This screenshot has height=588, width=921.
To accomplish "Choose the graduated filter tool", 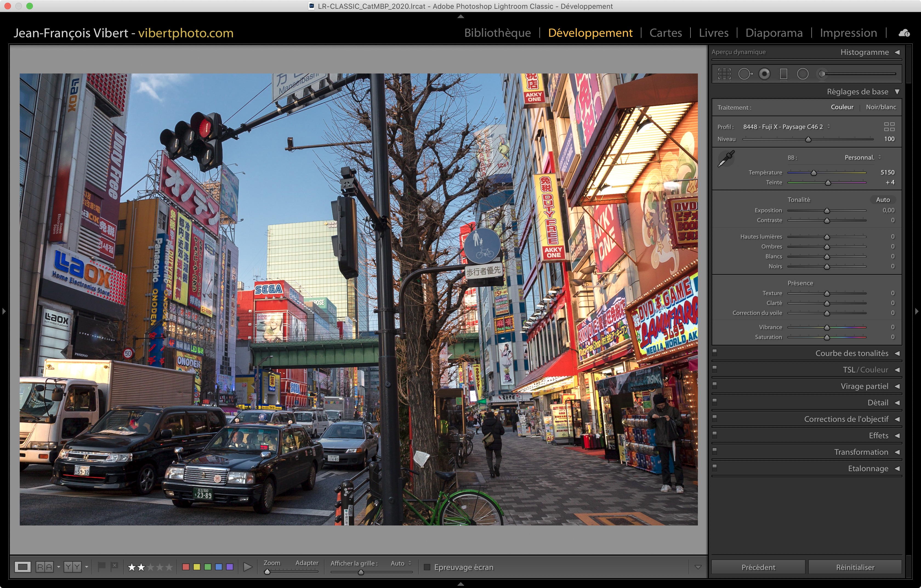I will point(783,74).
